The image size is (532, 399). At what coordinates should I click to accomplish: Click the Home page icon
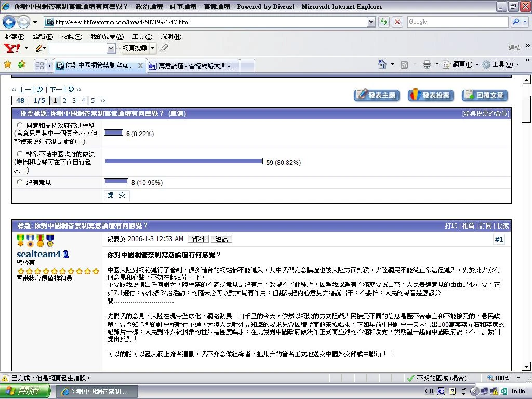(x=382, y=64)
